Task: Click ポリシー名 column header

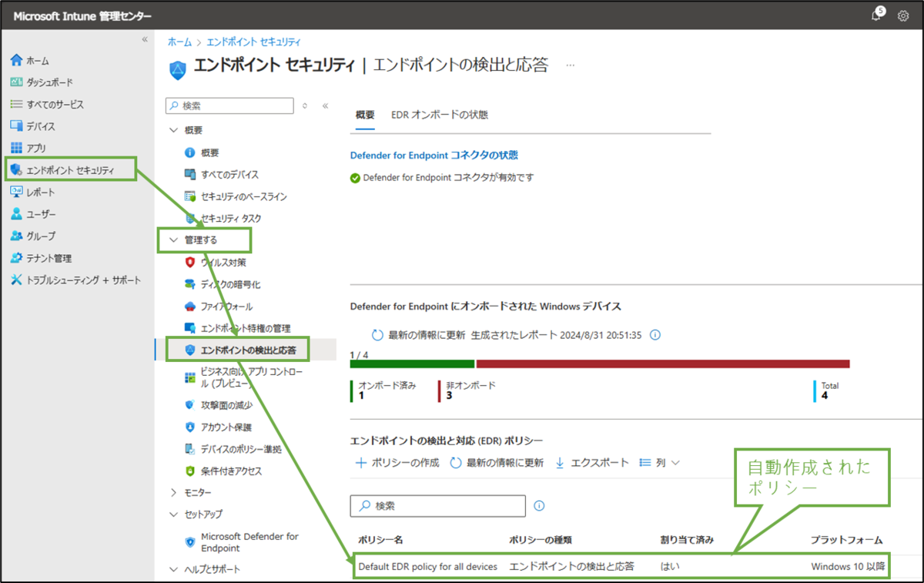Action: pos(380,540)
